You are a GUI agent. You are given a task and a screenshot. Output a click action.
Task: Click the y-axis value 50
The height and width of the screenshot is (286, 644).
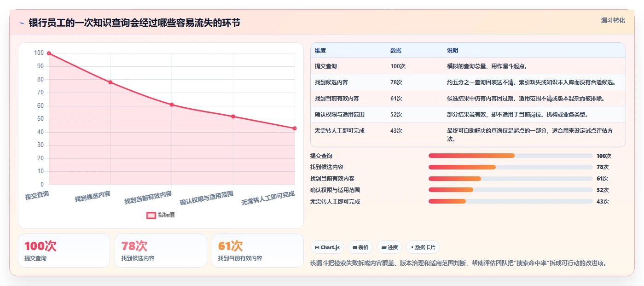pyautogui.click(x=40, y=119)
